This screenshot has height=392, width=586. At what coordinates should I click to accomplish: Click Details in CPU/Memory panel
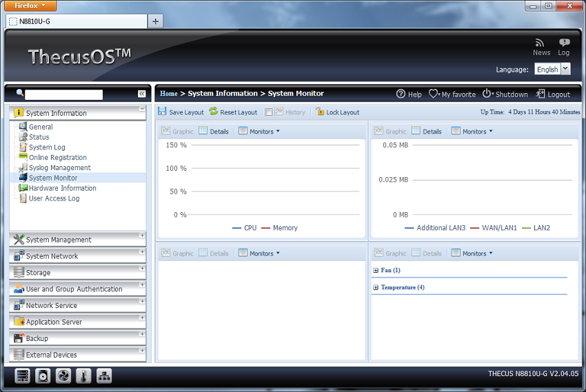pyautogui.click(x=214, y=131)
